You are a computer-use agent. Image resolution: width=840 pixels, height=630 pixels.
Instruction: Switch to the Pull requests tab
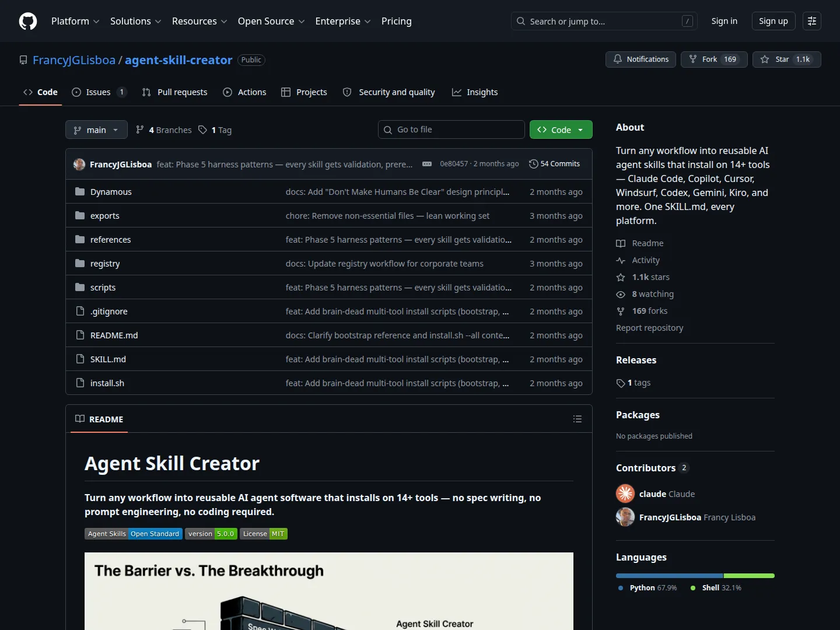175,92
